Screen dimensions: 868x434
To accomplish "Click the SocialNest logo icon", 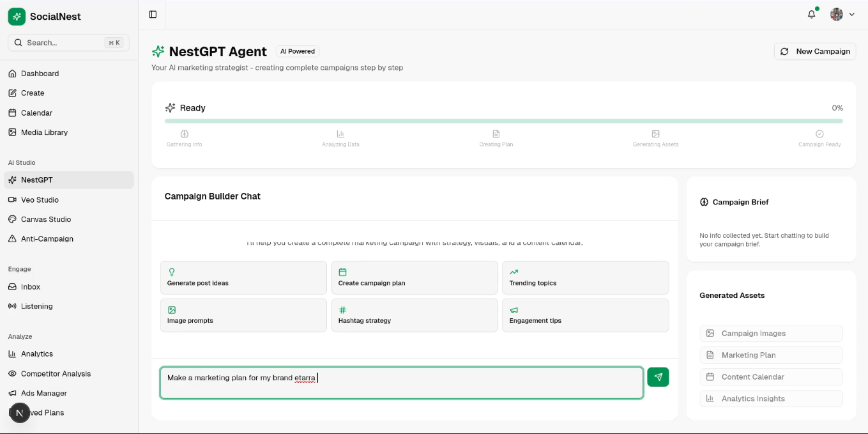I will click(17, 17).
